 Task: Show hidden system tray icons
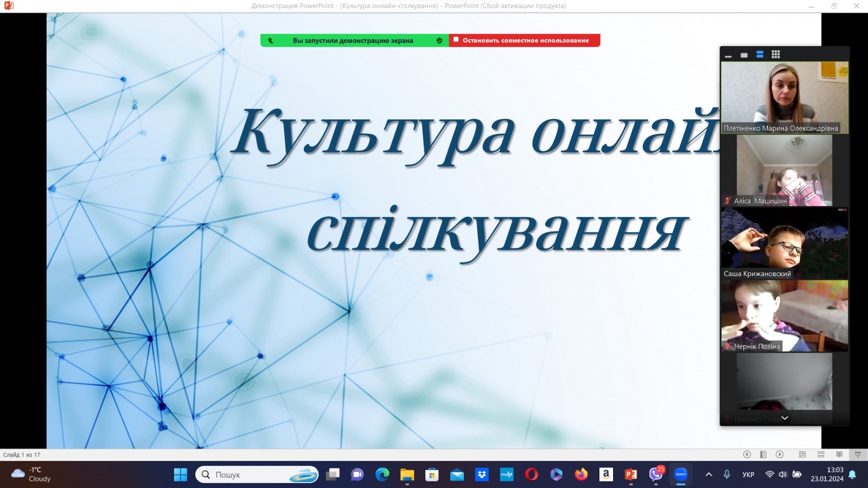pos(709,474)
